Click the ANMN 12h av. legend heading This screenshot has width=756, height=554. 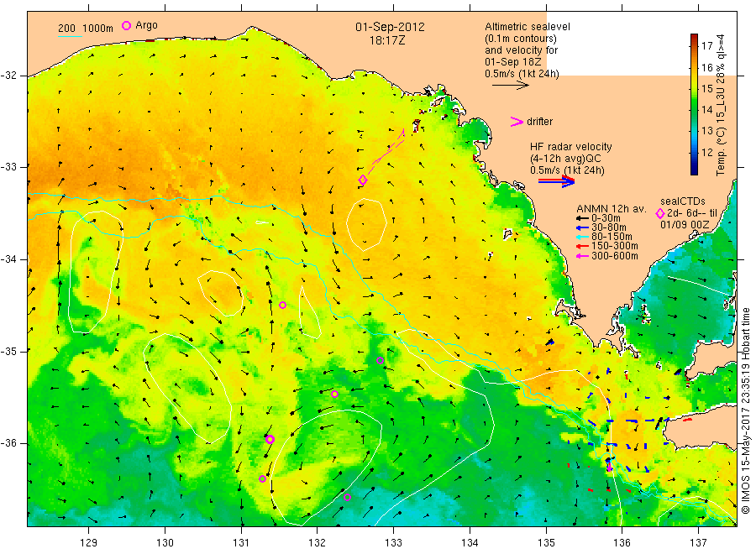(x=612, y=209)
